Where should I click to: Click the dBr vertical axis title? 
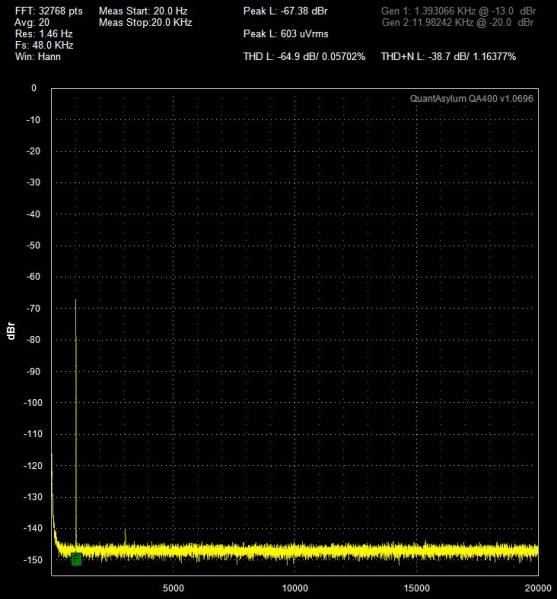point(11,331)
